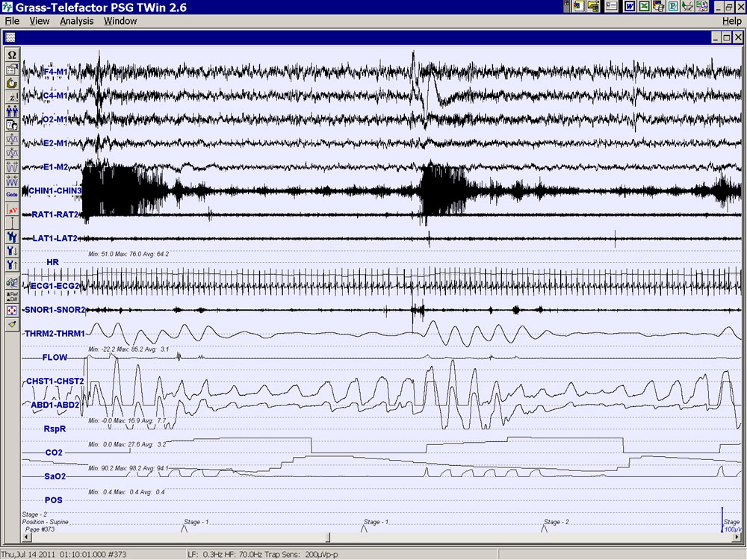Click the clock timer icon in left toolbar
The image size is (747, 560).
12,83
